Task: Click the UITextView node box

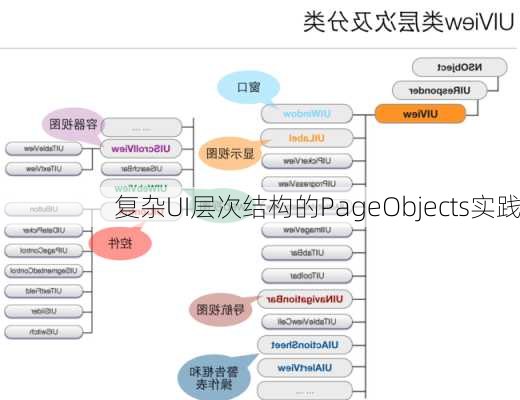Action: click(44, 169)
